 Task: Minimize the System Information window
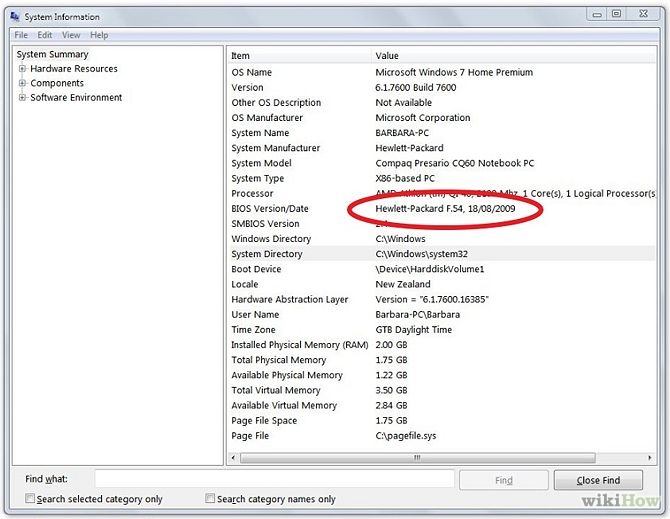point(597,14)
